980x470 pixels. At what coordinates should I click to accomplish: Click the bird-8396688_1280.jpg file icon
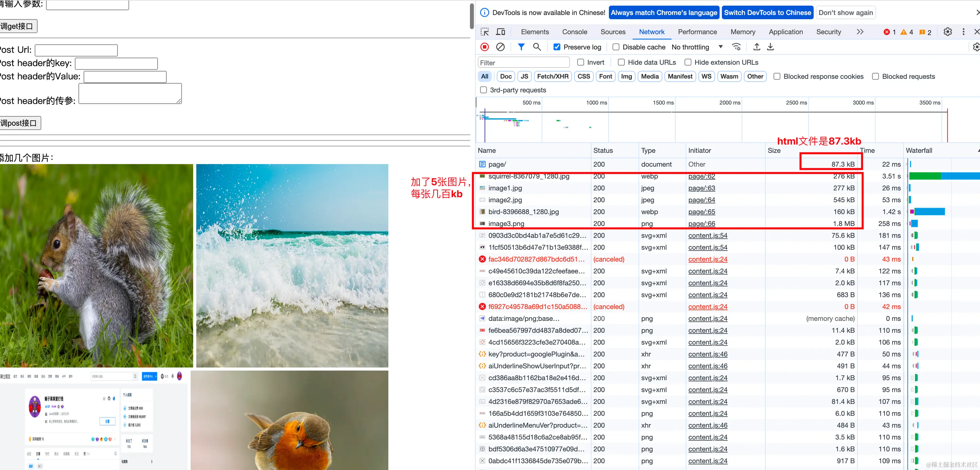pos(483,212)
